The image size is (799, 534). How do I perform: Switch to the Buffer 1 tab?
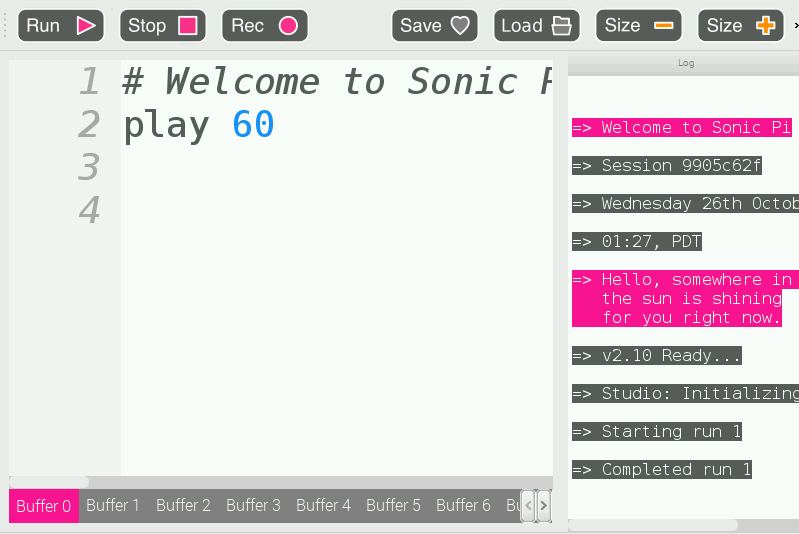coord(113,506)
